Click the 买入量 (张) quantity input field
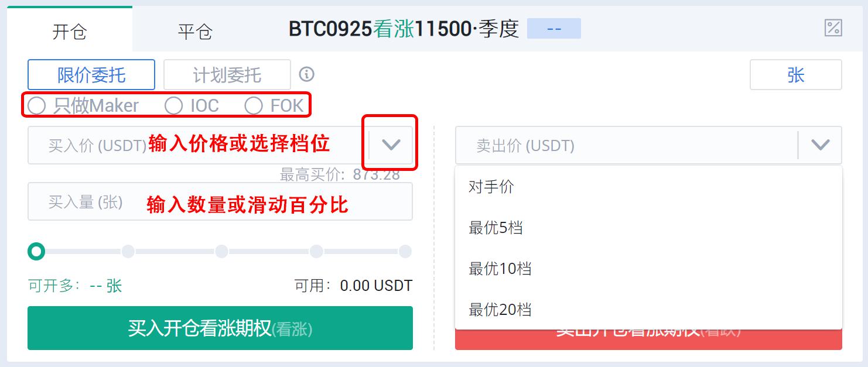Viewport: 868px width, 367px height. (x=220, y=201)
